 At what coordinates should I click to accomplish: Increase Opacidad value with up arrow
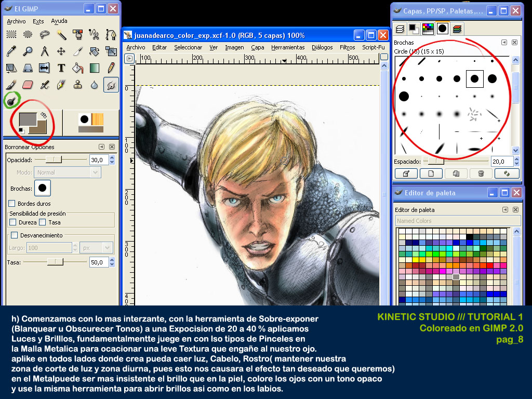coord(112,157)
